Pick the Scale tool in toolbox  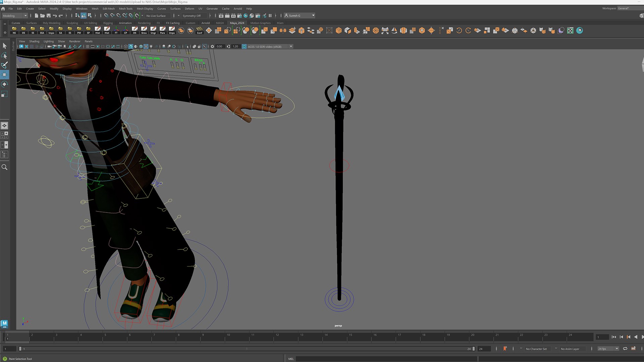click(x=4, y=94)
